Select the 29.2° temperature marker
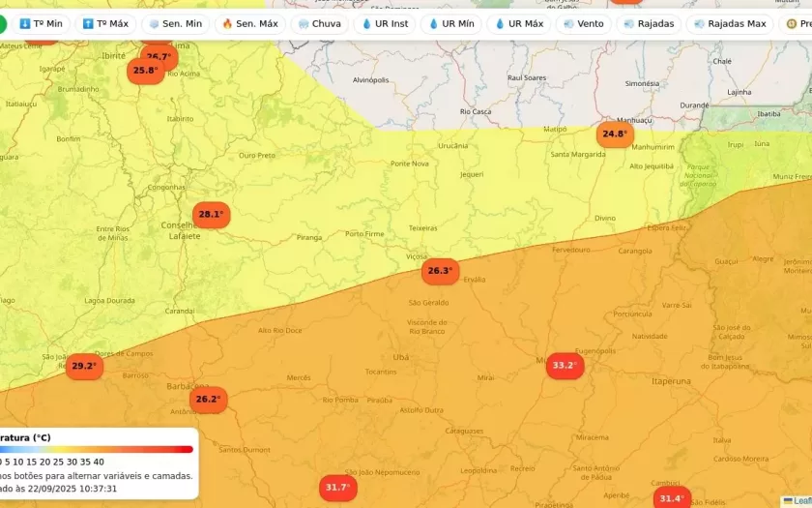This screenshot has height=508, width=812. [84, 367]
